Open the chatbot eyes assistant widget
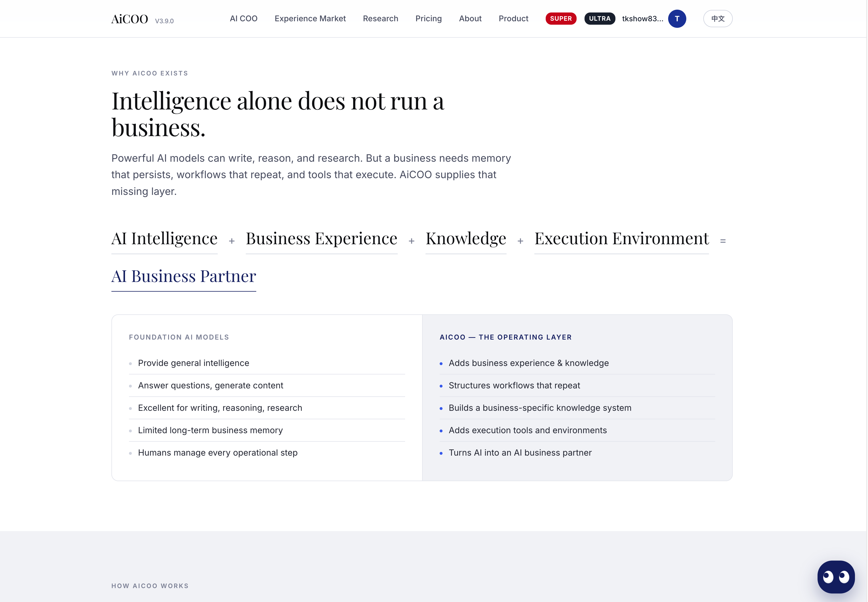868x602 pixels. coord(836,576)
